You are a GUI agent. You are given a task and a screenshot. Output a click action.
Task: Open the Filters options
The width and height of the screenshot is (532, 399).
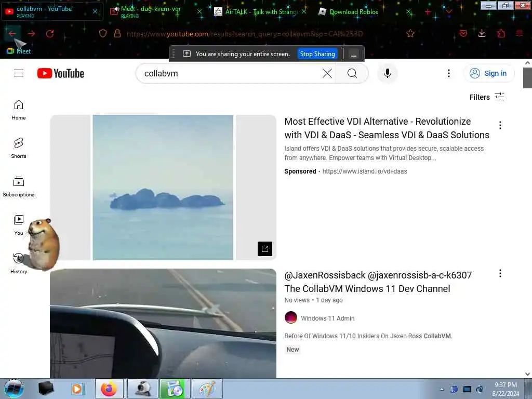pos(487,97)
